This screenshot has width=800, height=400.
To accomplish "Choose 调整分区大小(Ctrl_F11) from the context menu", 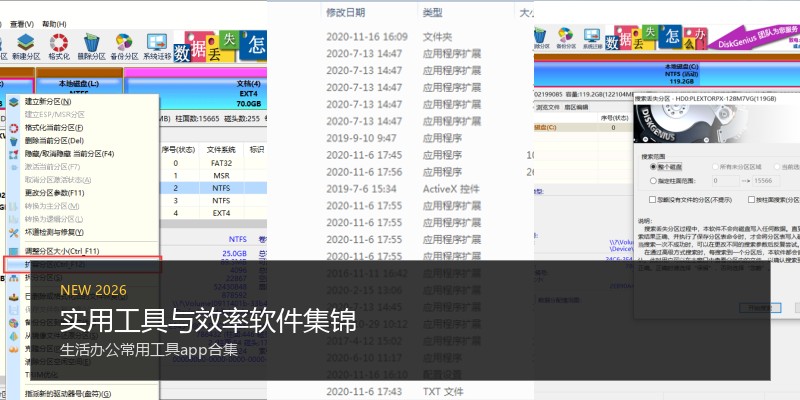I will click(x=62, y=251).
